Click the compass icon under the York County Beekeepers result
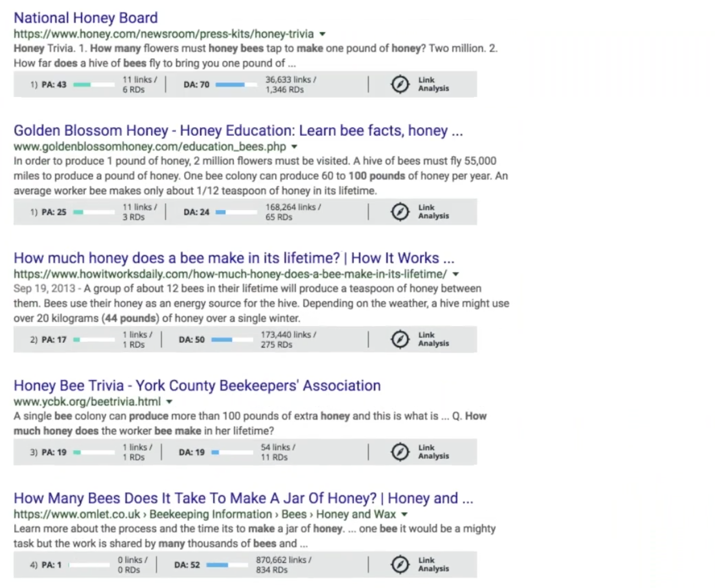The height and width of the screenshot is (588, 715). click(x=399, y=452)
